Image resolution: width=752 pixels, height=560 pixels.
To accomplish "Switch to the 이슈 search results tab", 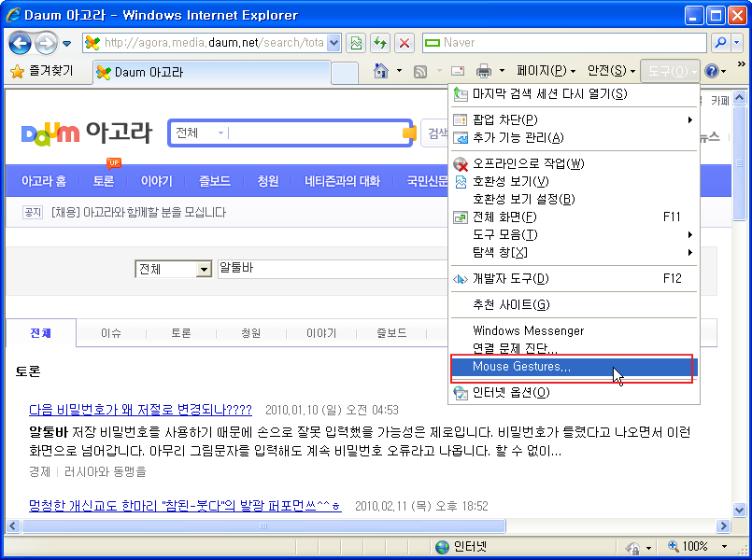I will pos(111,333).
